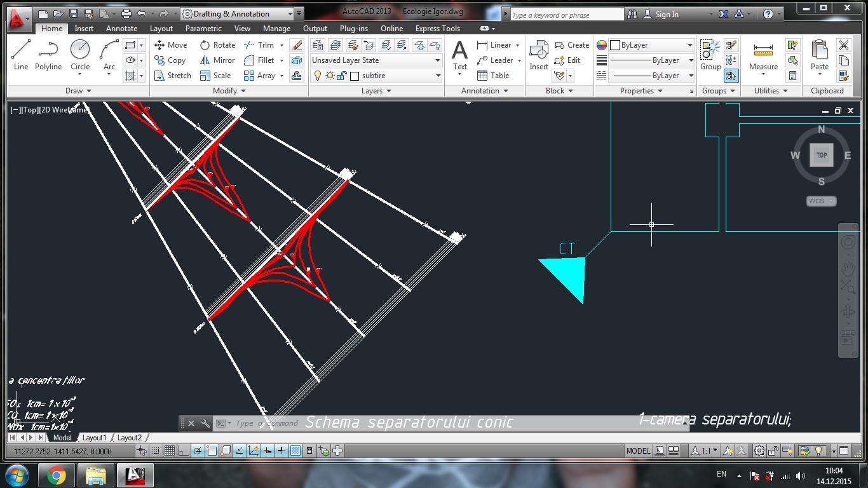Open the Insert ribbon tab
Screen dimensions: 868x488
coord(84,29)
